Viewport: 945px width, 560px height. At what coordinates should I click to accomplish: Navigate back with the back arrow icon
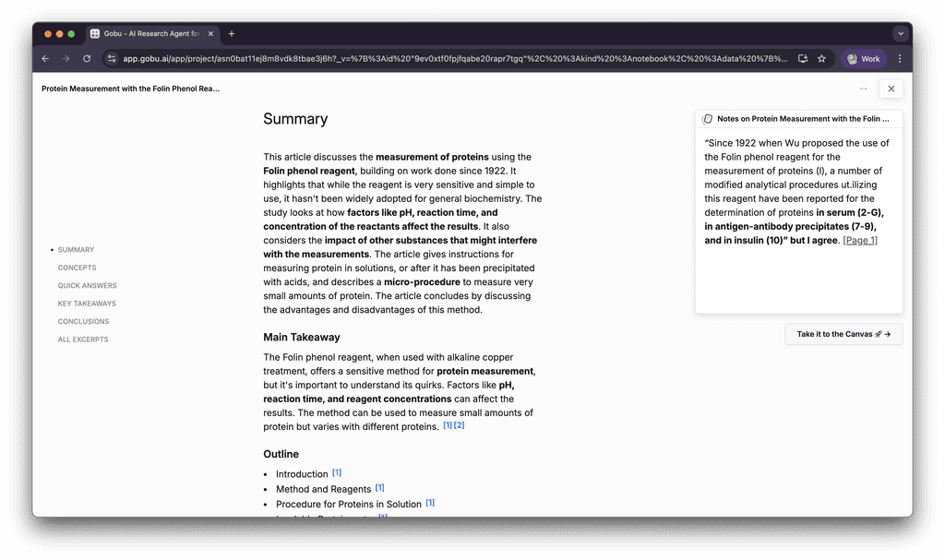(44, 58)
